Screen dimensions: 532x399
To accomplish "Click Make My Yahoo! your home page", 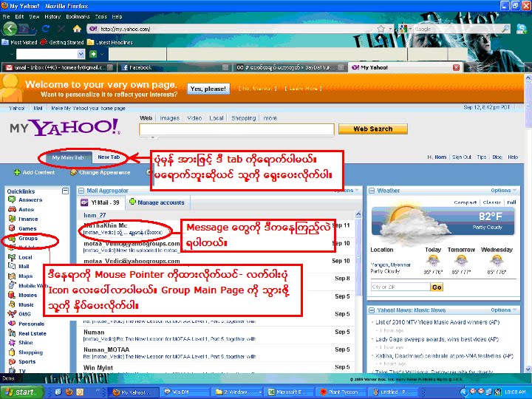I will pos(88,108).
